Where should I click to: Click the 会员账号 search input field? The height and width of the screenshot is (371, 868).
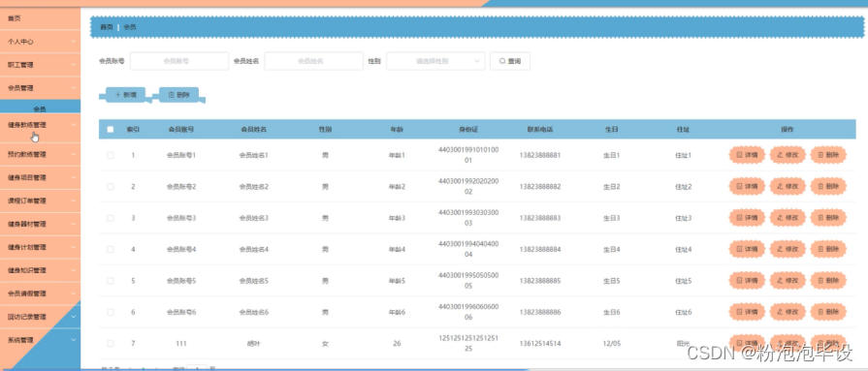point(179,61)
